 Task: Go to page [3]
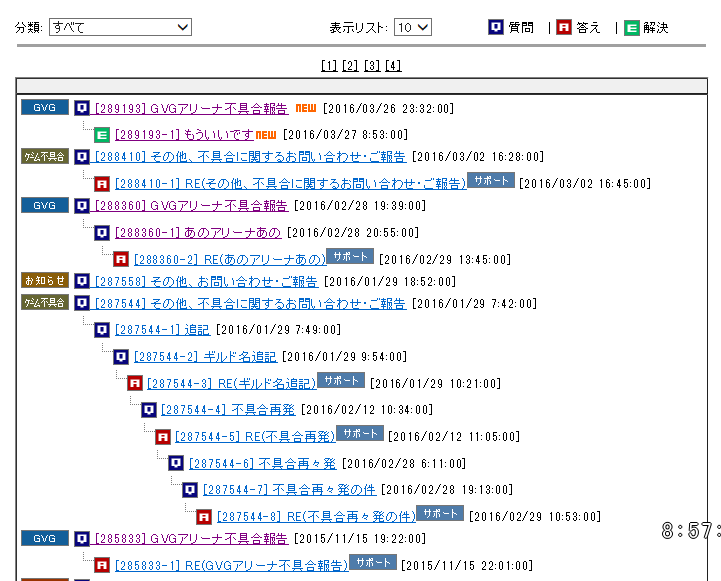pos(372,66)
